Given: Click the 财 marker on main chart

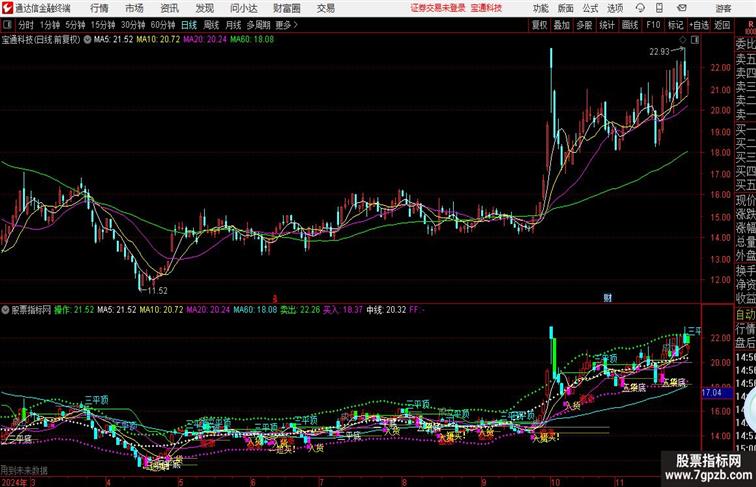Looking at the screenshot, I should coord(608,298).
